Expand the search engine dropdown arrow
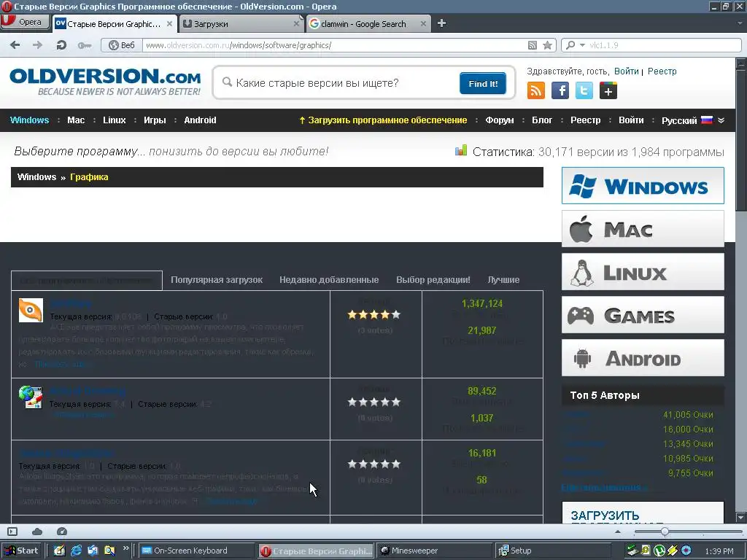The image size is (747, 560). (x=582, y=45)
